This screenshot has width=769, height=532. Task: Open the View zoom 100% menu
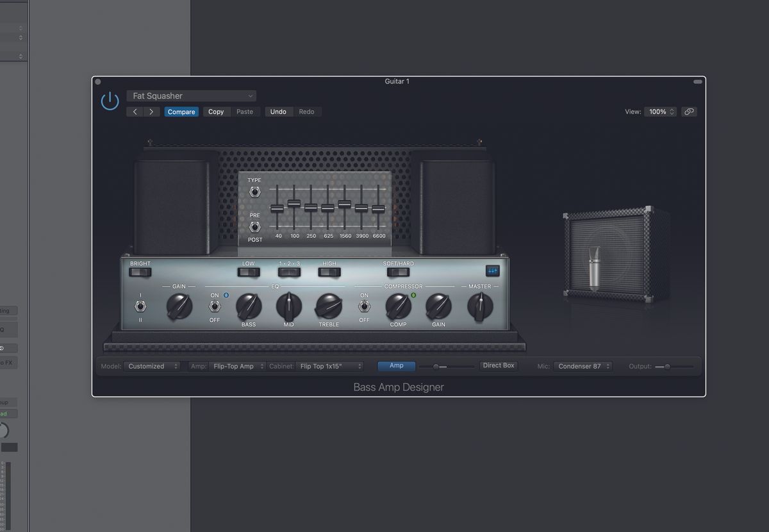pyautogui.click(x=661, y=111)
